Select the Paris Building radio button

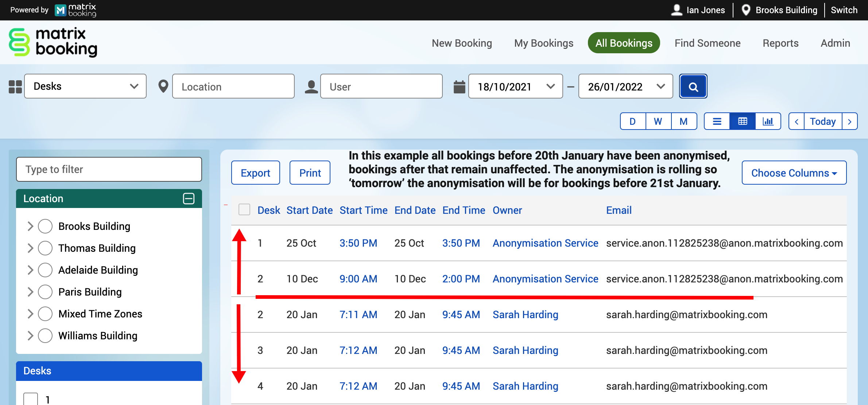(45, 292)
